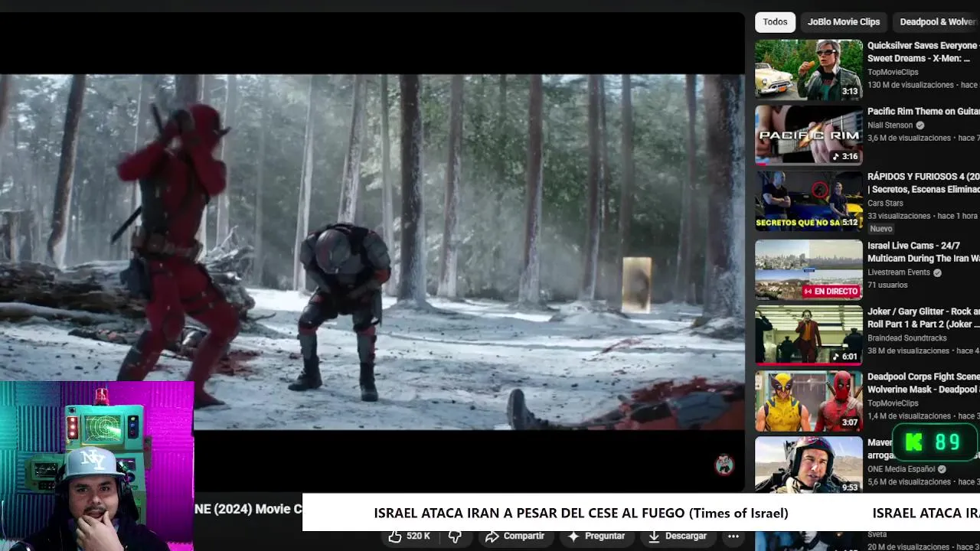Click the 9:53 duration badge
Screen dimensions: 980x551
tap(850, 487)
